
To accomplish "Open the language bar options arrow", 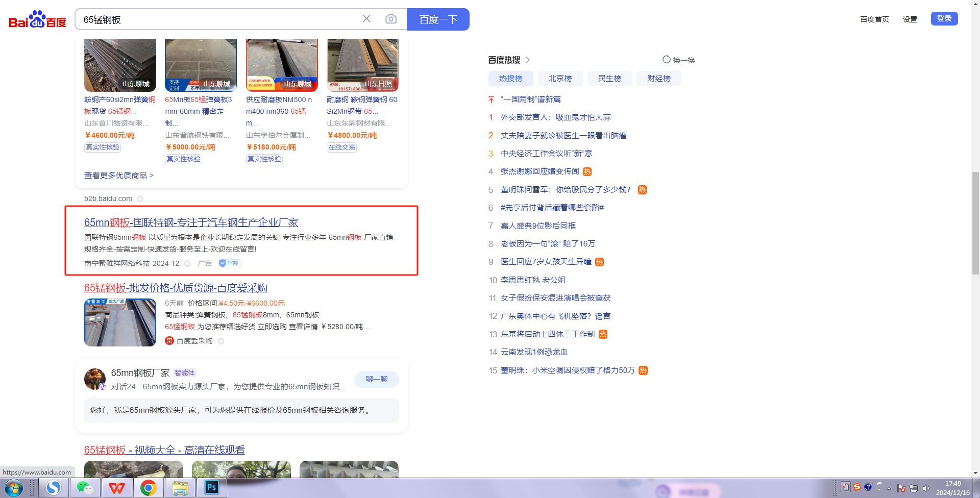I will pos(879,489).
